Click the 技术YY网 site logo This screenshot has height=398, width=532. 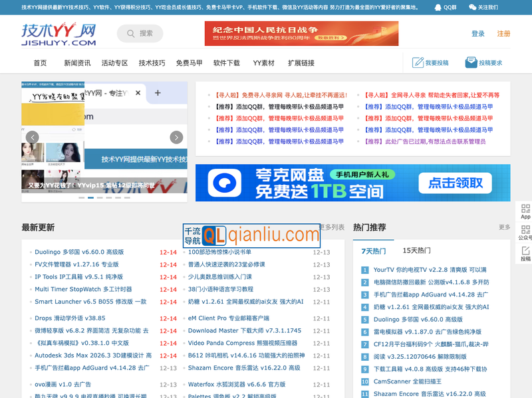(x=59, y=35)
